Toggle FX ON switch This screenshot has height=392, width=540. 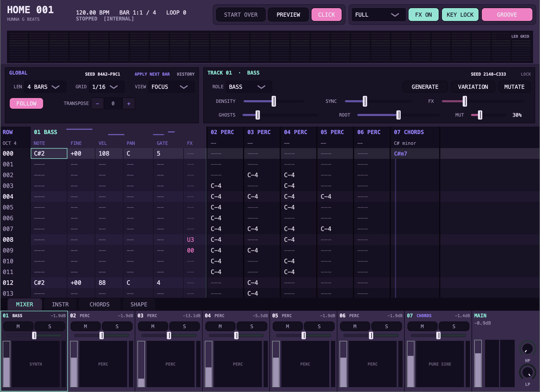(423, 15)
